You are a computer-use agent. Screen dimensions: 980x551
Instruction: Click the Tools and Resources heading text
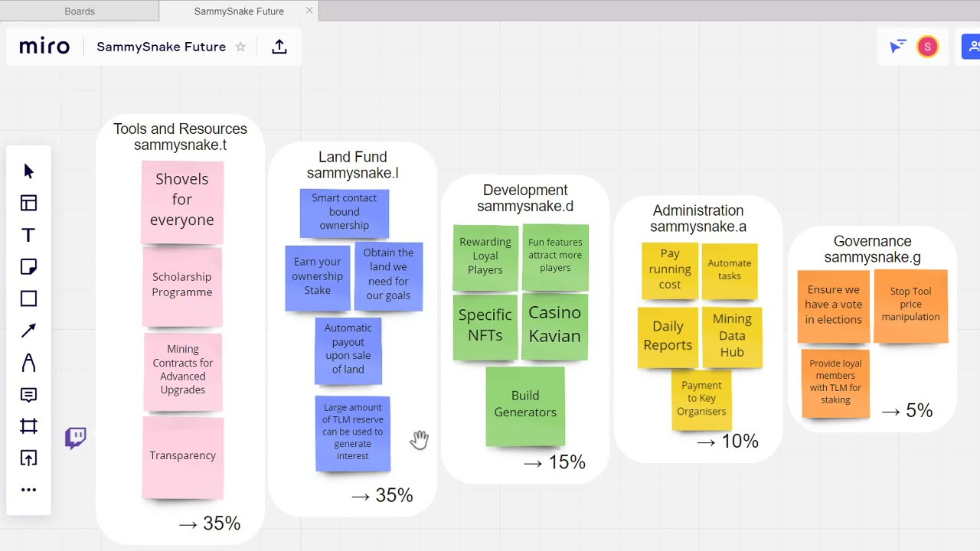point(180,137)
